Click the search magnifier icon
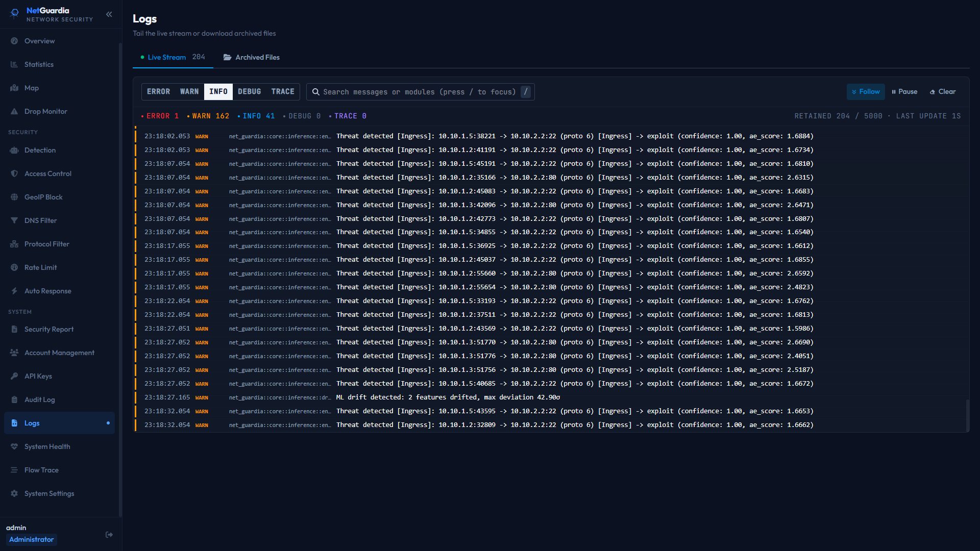 (316, 92)
